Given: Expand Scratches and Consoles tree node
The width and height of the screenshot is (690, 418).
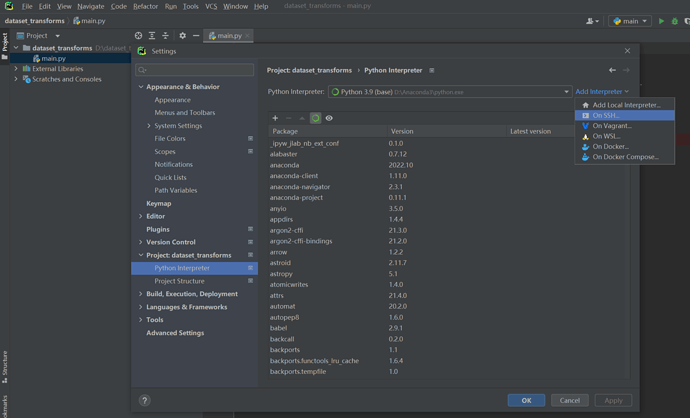Looking at the screenshot, I should [16, 79].
